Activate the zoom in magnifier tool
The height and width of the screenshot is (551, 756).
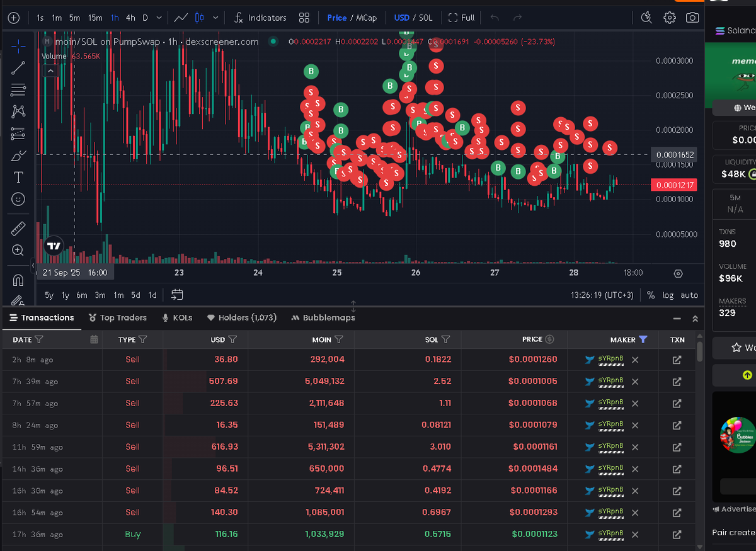point(18,251)
